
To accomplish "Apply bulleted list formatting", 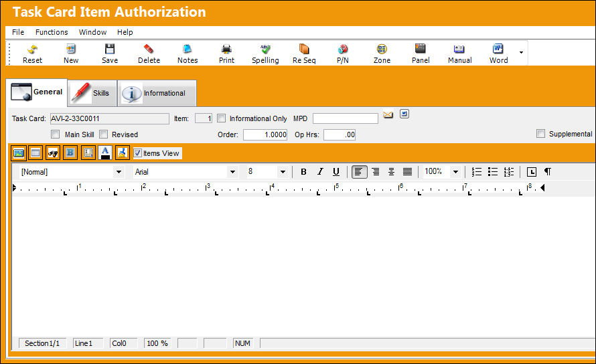I will [493, 172].
